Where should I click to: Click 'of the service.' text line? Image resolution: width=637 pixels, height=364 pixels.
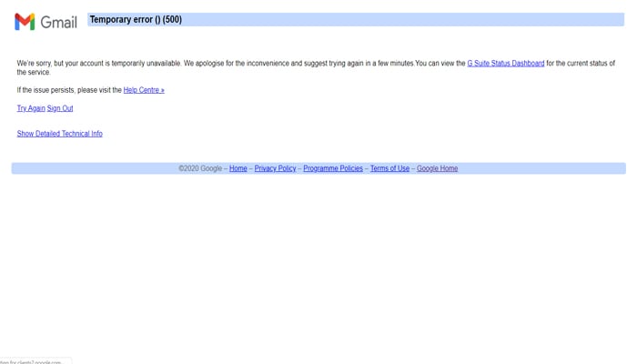[x=34, y=72]
